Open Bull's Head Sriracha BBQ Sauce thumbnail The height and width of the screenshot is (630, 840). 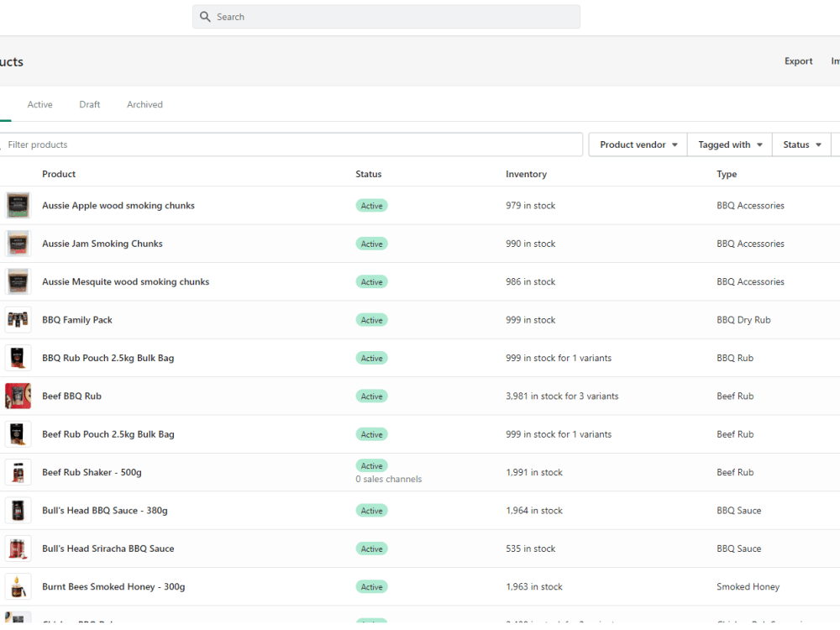click(x=18, y=549)
